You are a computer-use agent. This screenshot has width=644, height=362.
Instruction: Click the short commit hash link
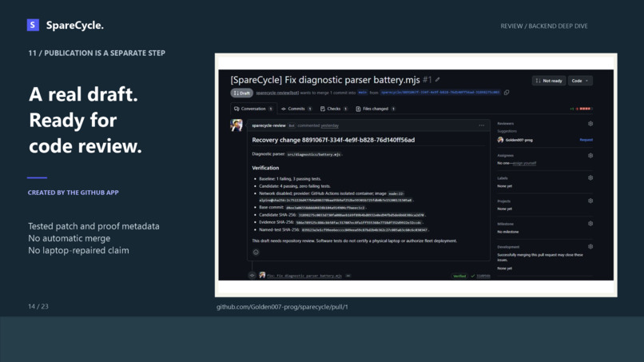483,276
